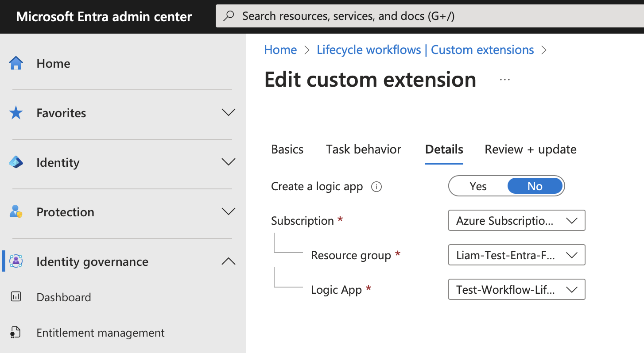
Task: Click the Home house icon in sidebar
Action: tap(16, 63)
